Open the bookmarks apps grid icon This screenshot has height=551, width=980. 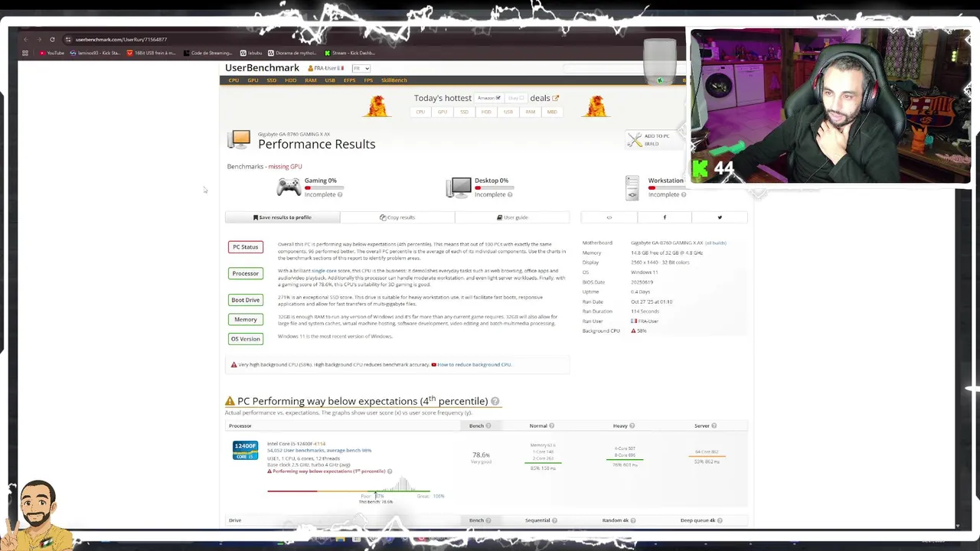[x=25, y=53]
